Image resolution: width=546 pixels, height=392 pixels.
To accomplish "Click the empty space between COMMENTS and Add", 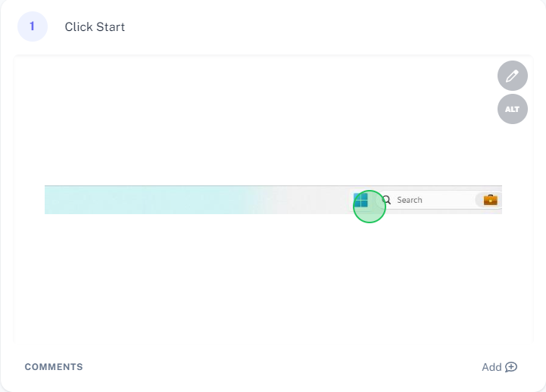I will pyautogui.click(x=282, y=367).
